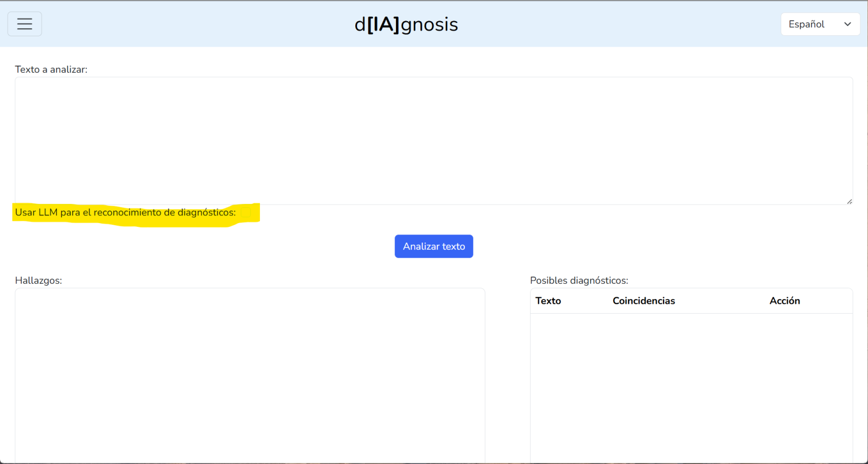868x464 pixels.
Task: Click the 'Usar LLM para el reconocimiento' label
Action: (x=125, y=213)
